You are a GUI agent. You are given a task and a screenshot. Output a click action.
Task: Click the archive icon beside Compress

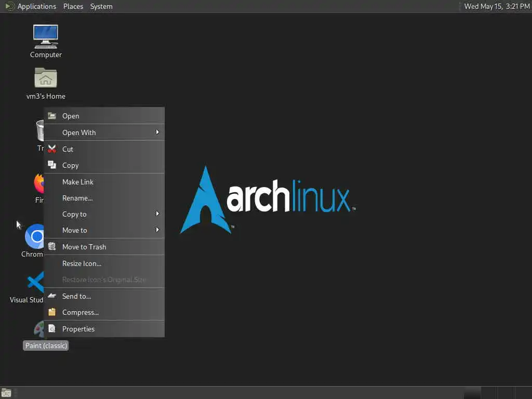click(x=52, y=312)
